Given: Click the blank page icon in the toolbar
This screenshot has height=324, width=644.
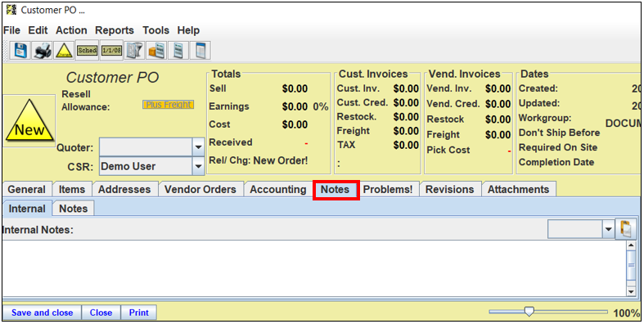Looking at the screenshot, I should [200, 51].
